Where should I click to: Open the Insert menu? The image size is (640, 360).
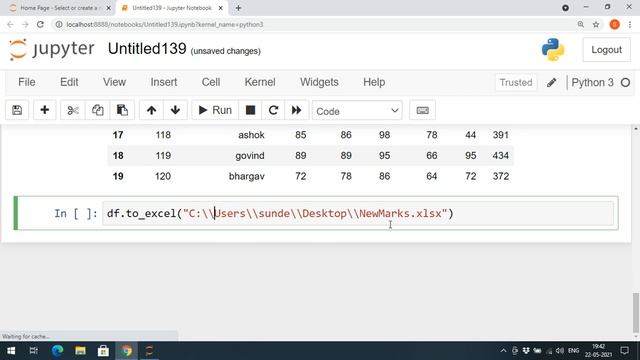click(x=164, y=82)
